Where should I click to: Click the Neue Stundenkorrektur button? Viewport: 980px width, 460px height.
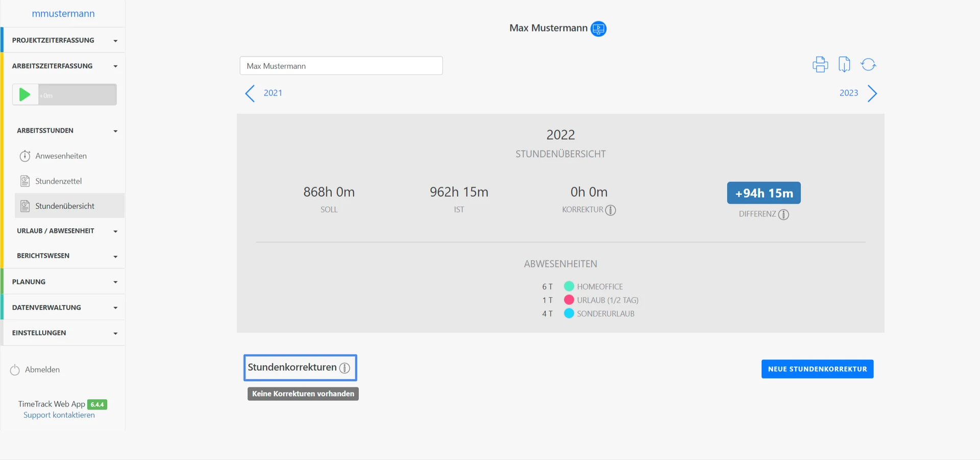tap(817, 369)
